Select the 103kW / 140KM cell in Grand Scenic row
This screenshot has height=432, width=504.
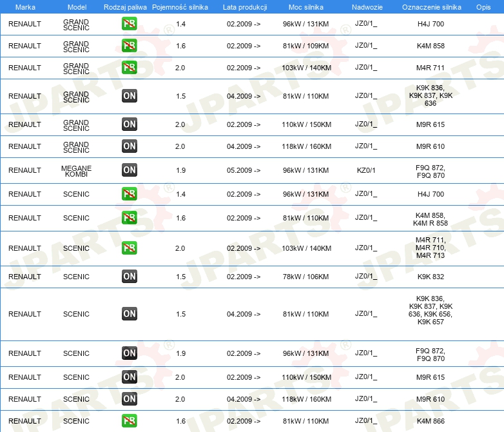[306, 68]
